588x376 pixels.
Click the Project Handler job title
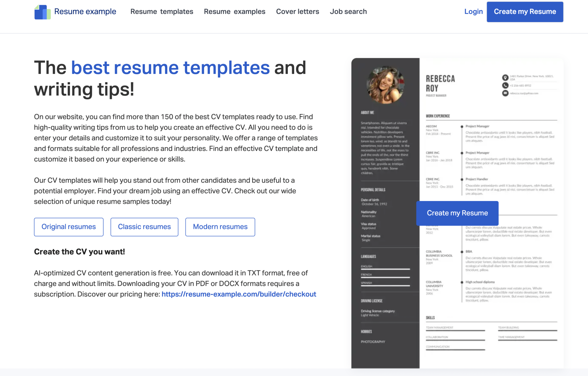pyautogui.click(x=477, y=179)
